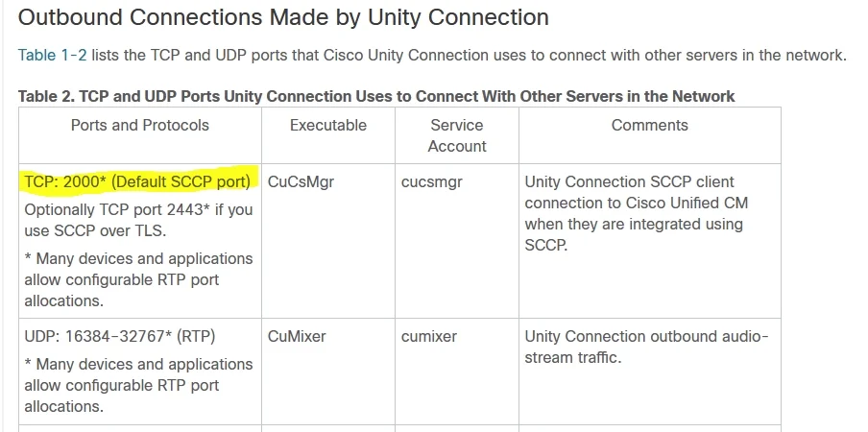Click the CuCsMgr executable cell
Screen dimensions: 868x432
[301, 182]
